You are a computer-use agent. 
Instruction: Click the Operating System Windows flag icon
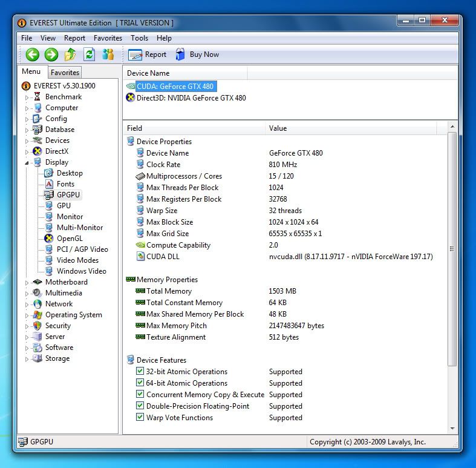click(37, 315)
